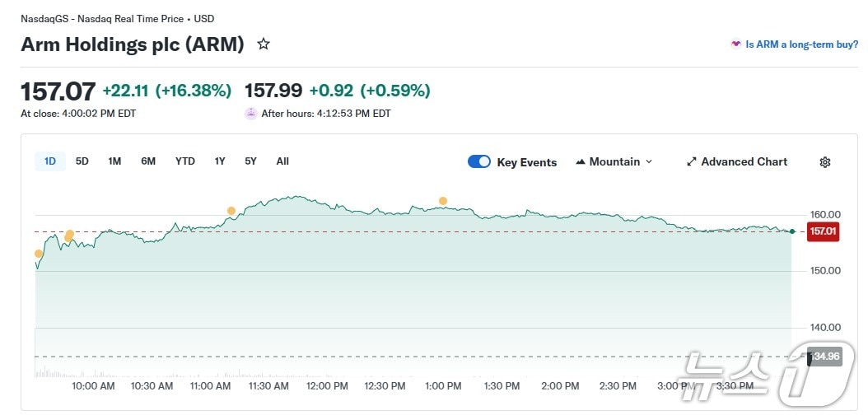Toggle the Key Events switch
The height and width of the screenshot is (420, 868).
479,162
